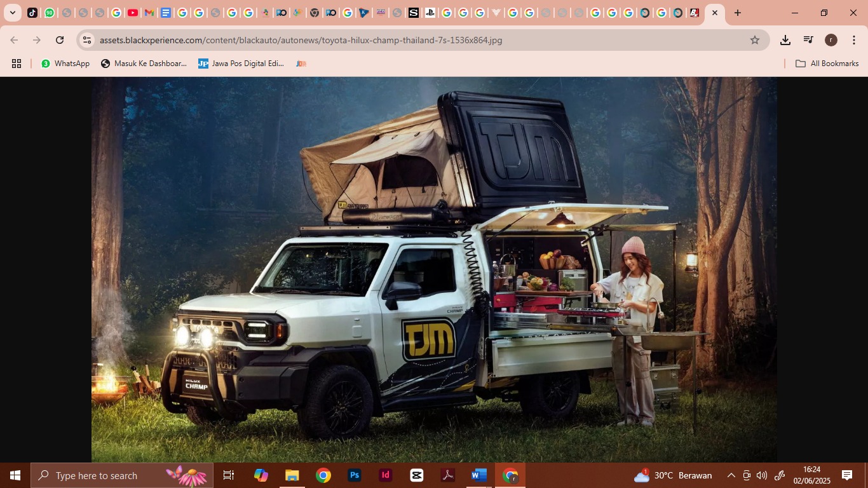The image size is (868, 488).
Task: Open the Windows Start menu
Action: (x=15, y=475)
